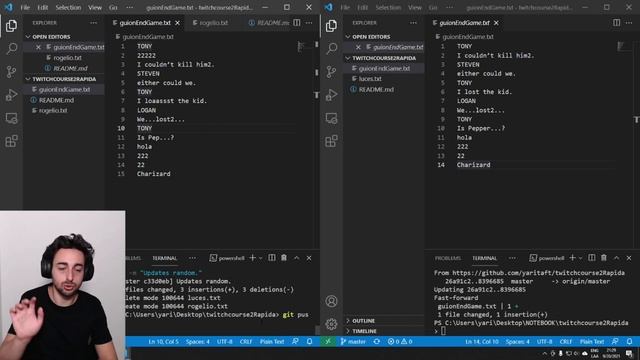Open Explorer view in left VS Code window
The image size is (640, 360).
(x=11, y=26)
